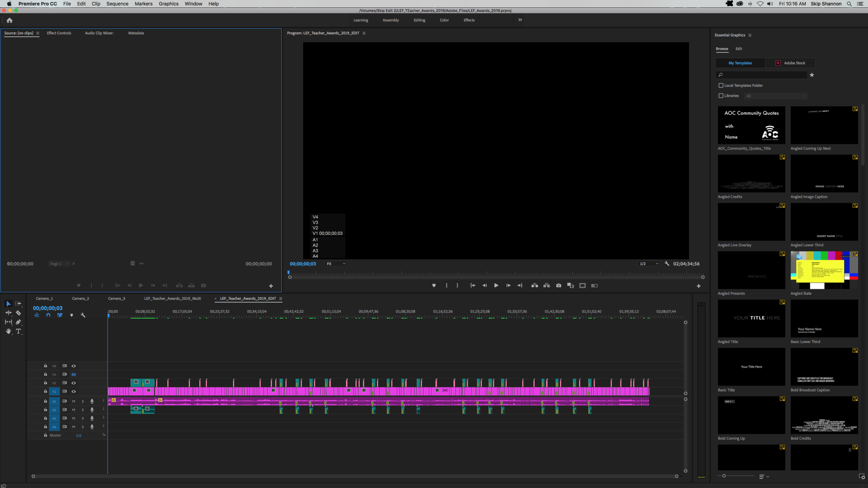Select the Slip tool
The image size is (868, 488).
coord(8,322)
